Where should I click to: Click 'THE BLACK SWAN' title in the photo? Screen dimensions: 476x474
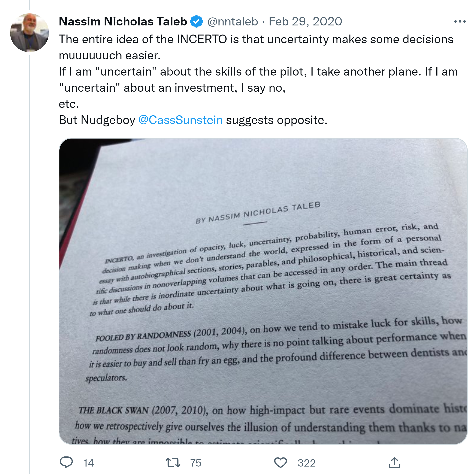[114, 410]
